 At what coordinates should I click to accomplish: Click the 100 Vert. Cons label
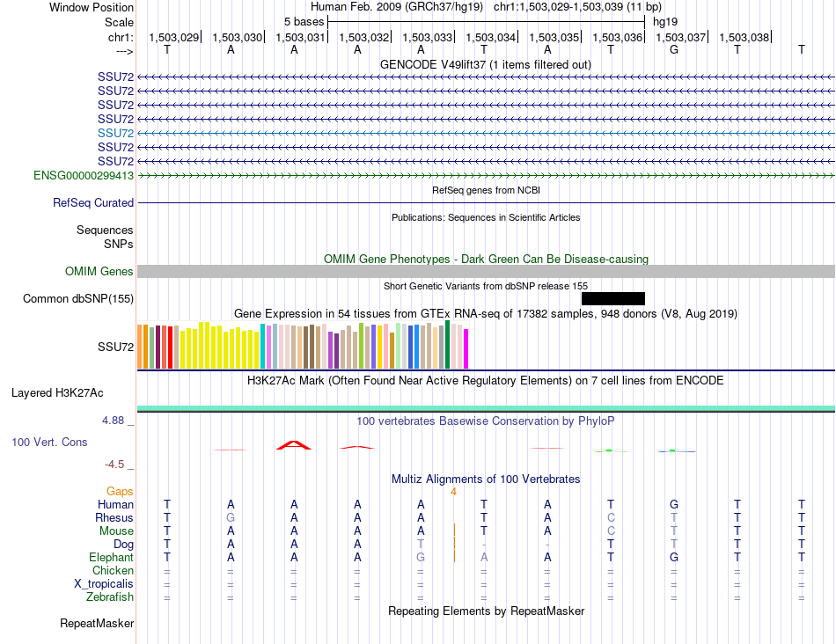pyautogui.click(x=49, y=442)
